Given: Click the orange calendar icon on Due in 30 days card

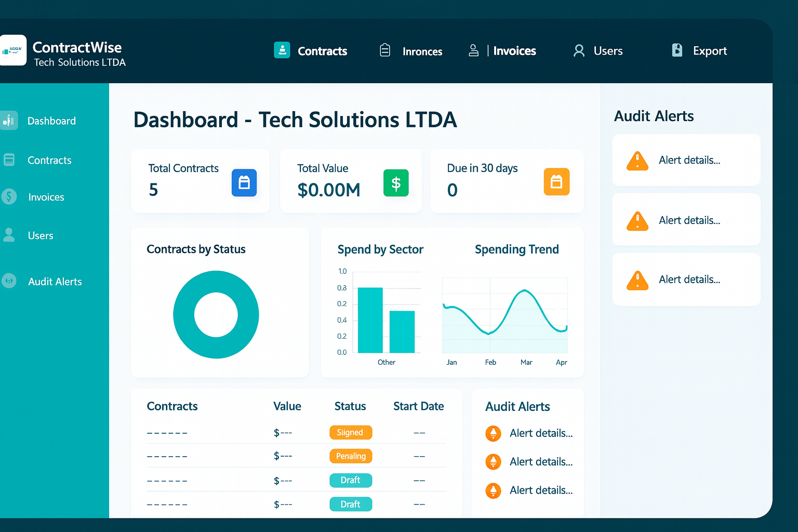Looking at the screenshot, I should (x=556, y=182).
